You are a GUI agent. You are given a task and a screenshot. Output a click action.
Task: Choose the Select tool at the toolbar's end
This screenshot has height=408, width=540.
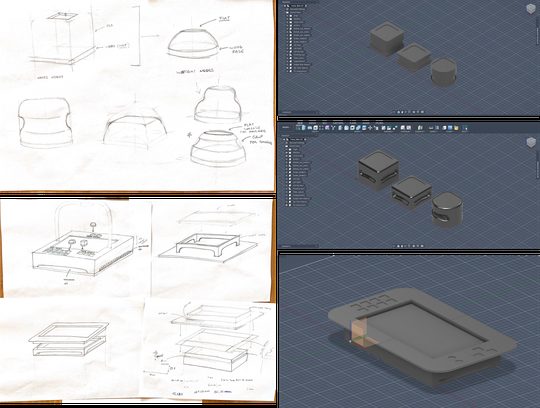pos(465,128)
